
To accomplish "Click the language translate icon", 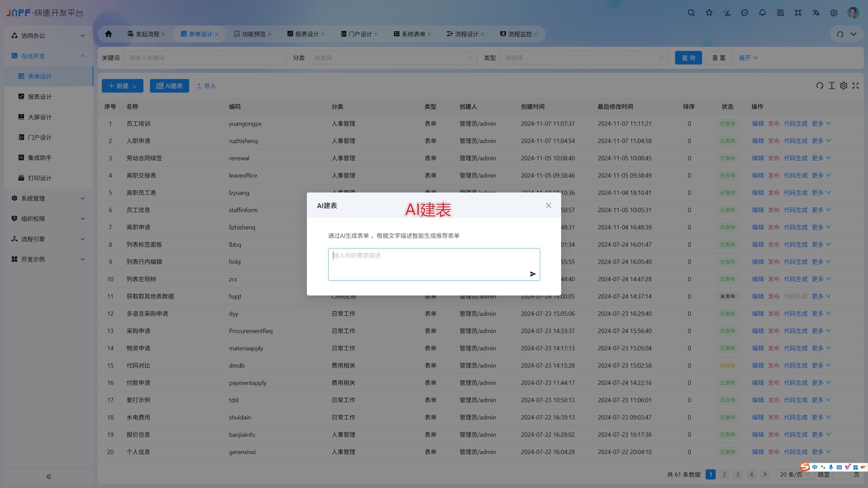I will point(816,13).
